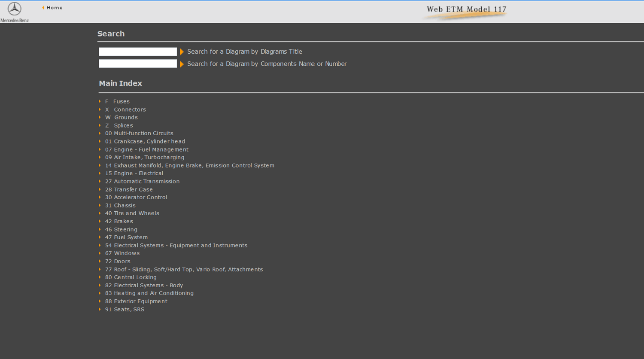Run Search for a Diagram by Diagrams Title
The height and width of the screenshot is (359, 644).
pyautogui.click(x=245, y=52)
